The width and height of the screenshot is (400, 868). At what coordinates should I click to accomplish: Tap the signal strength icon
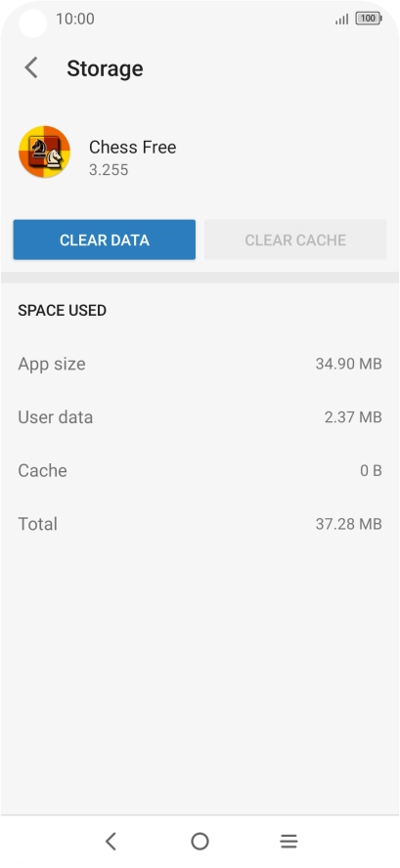342,20
